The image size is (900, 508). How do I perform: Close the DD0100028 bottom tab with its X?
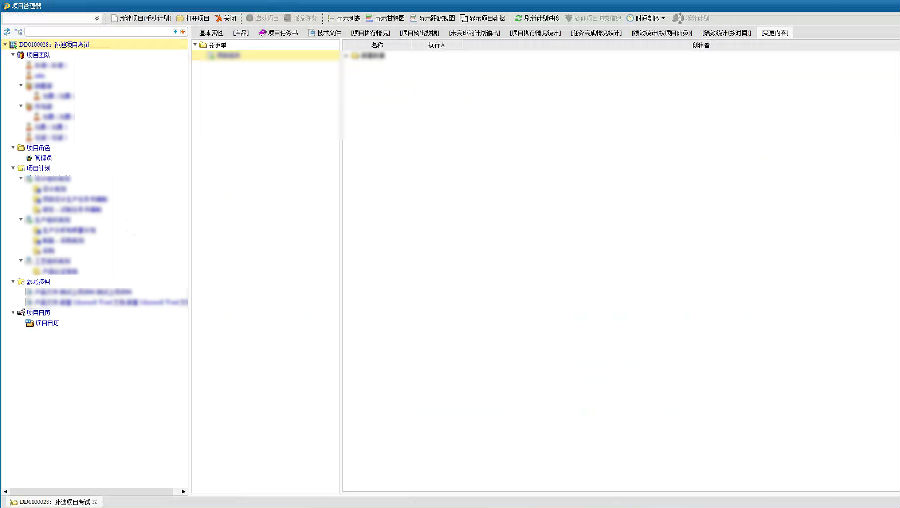pos(95,502)
